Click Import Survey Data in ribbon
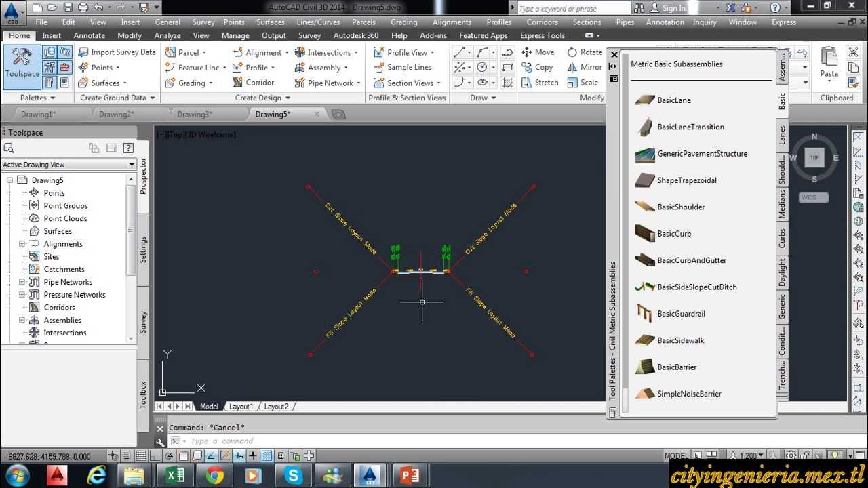This screenshot has height=488, width=868. pyautogui.click(x=117, y=52)
